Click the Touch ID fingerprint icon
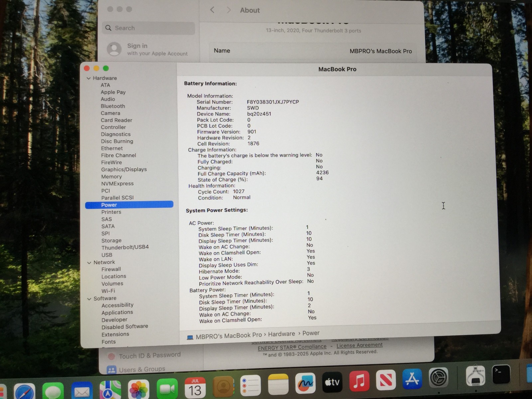Viewport: 532px width, 399px height. (x=111, y=357)
